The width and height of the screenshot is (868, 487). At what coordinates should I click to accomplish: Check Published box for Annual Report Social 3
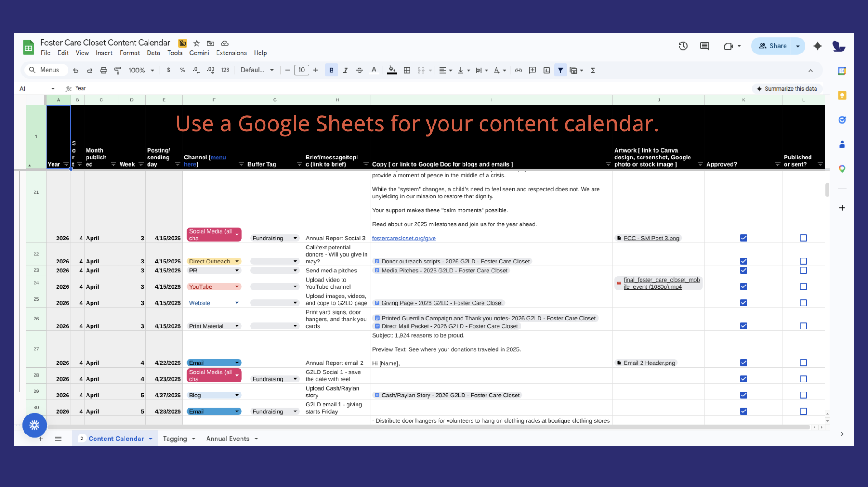click(803, 238)
